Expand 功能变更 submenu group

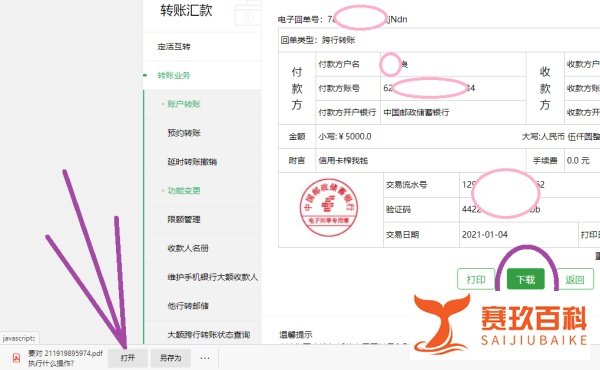184,191
